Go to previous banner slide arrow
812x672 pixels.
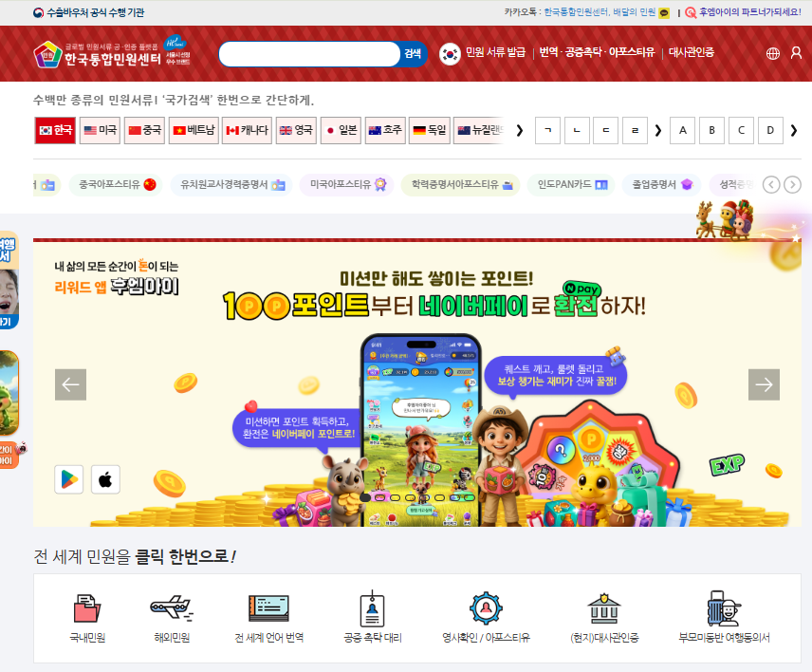coord(70,384)
